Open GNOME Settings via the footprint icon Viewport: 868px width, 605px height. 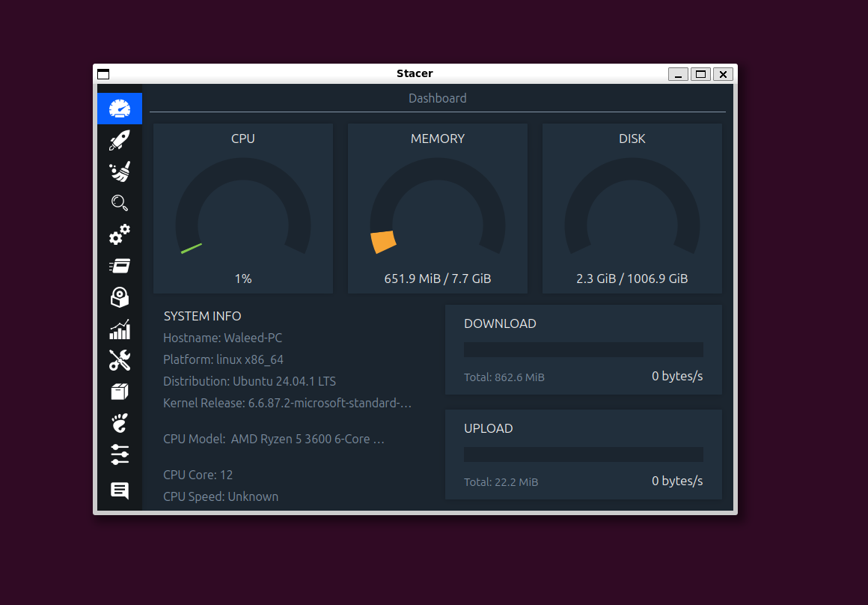[x=120, y=423]
